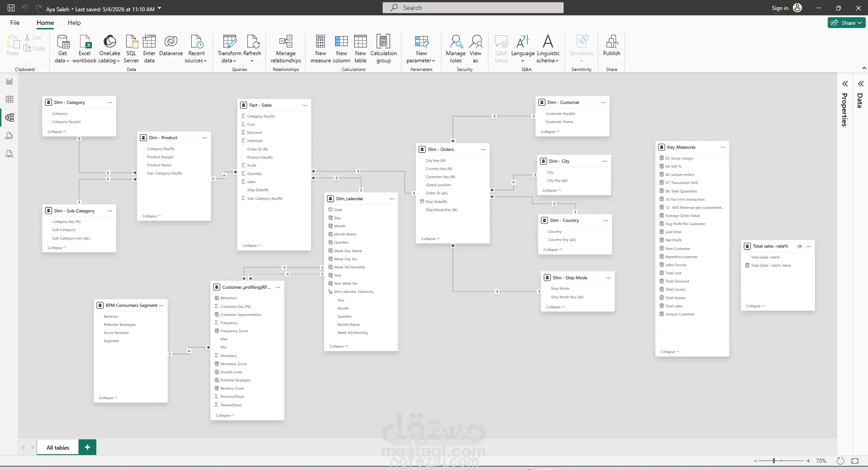Zoom in with the plus button
Image resolution: width=868 pixels, height=470 pixels.
point(808,461)
